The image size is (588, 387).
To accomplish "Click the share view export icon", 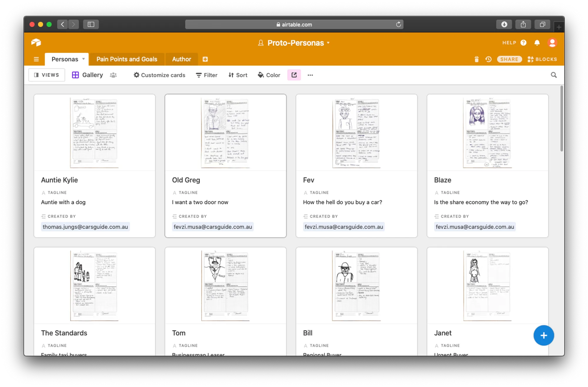I will point(294,75).
